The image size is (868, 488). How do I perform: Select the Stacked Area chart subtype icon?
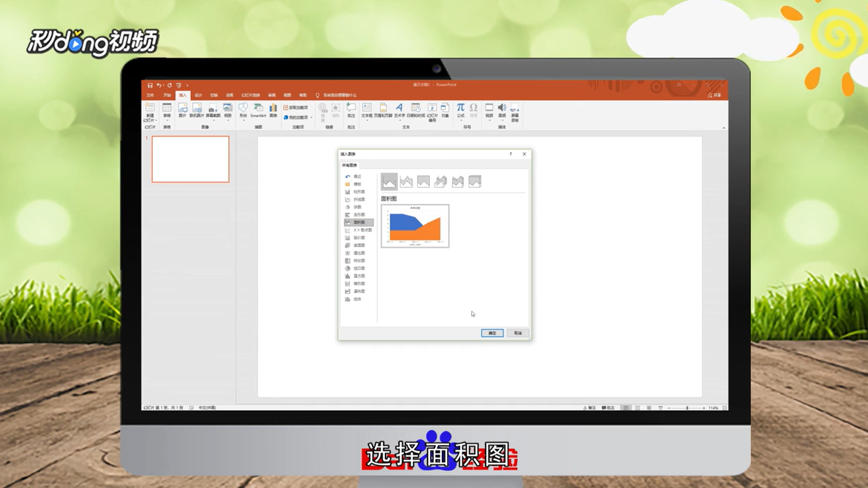(x=406, y=181)
